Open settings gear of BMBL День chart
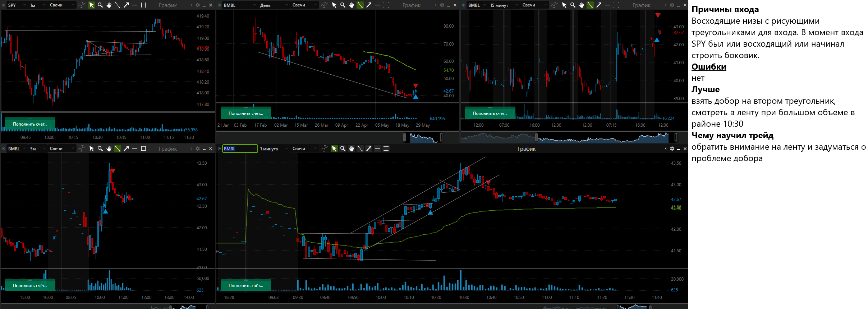Screen dimensions: 868x309 pos(442,5)
